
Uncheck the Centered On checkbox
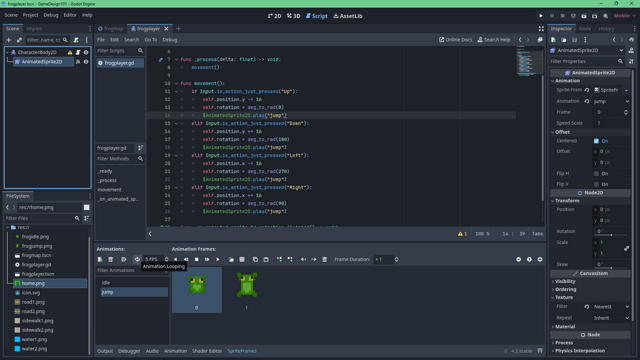[596, 141]
